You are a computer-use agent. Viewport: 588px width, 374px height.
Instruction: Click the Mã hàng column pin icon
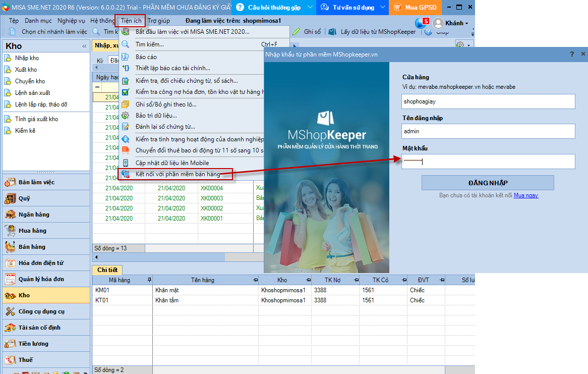149,280
